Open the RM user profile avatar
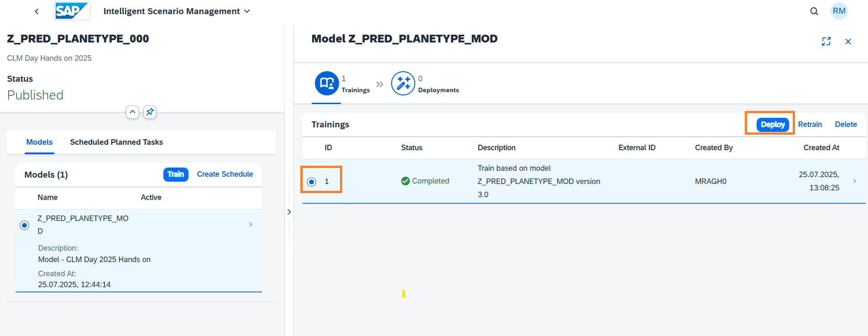The image size is (868, 336). click(839, 11)
